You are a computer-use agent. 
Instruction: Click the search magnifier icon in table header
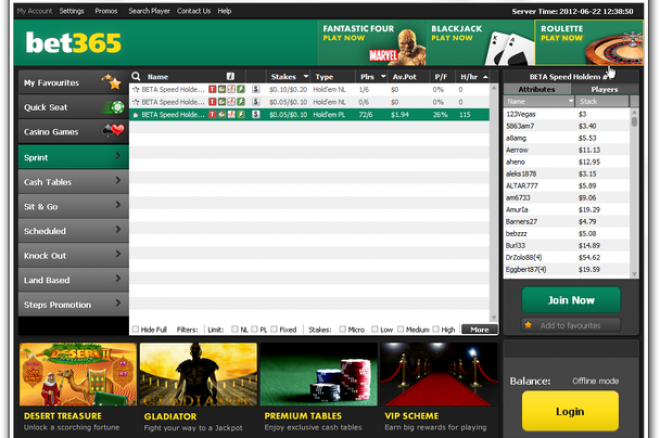[x=136, y=76]
